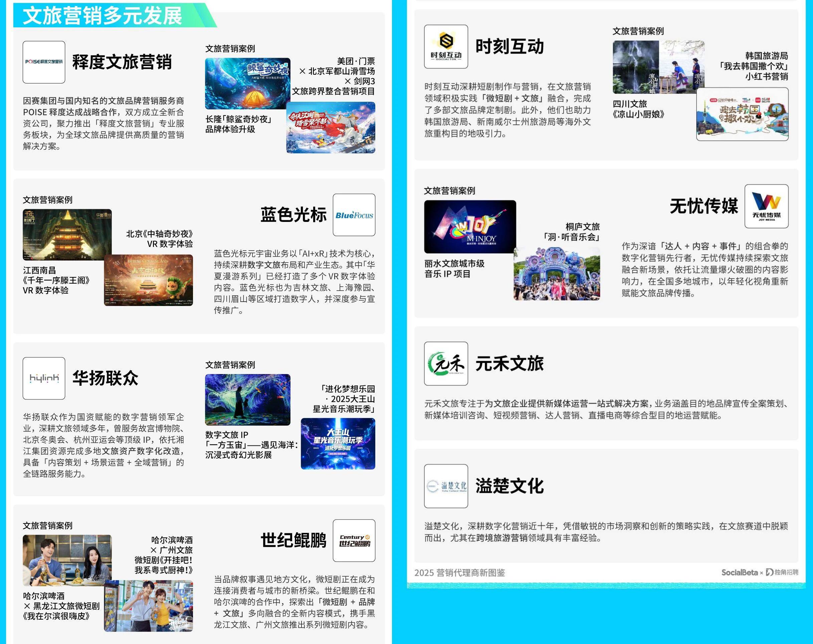Click the Century 世纪鲲鹏 logo

(354, 541)
